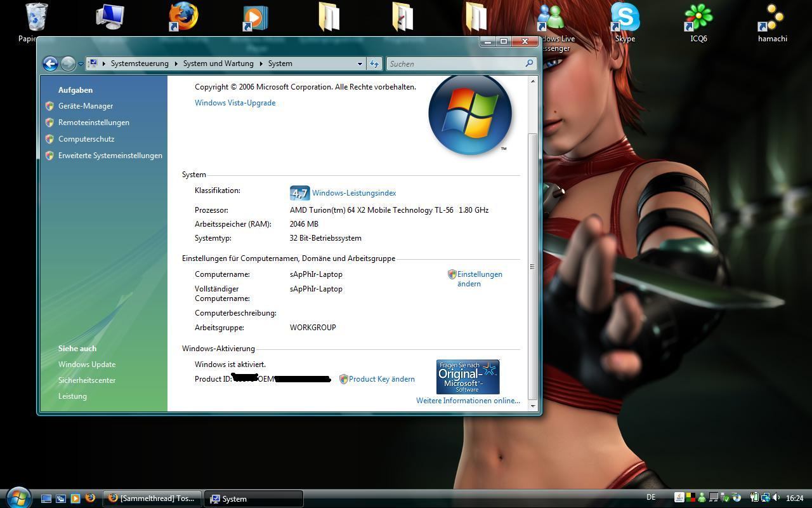Click the scrollbar down arrow in System window

click(x=532, y=406)
